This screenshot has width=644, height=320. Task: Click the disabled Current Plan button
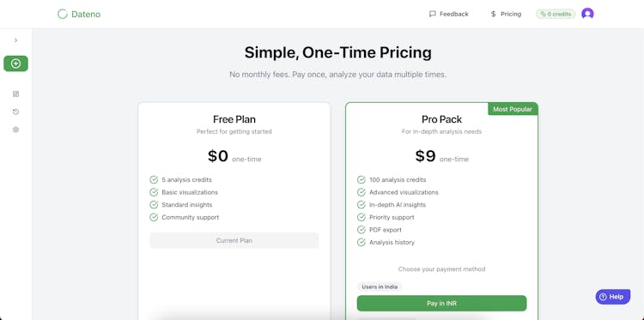click(234, 240)
